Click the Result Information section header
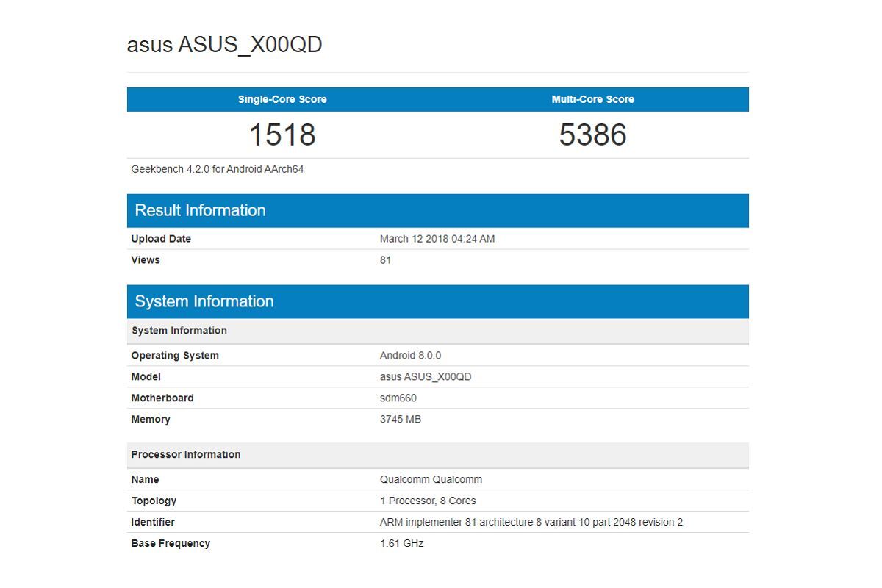The height and width of the screenshot is (588, 882). click(x=200, y=210)
